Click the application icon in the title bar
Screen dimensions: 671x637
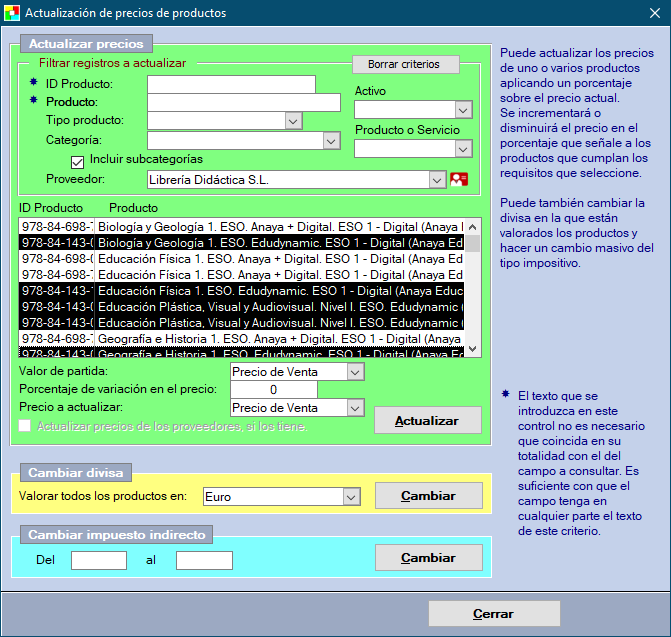coord(12,13)
